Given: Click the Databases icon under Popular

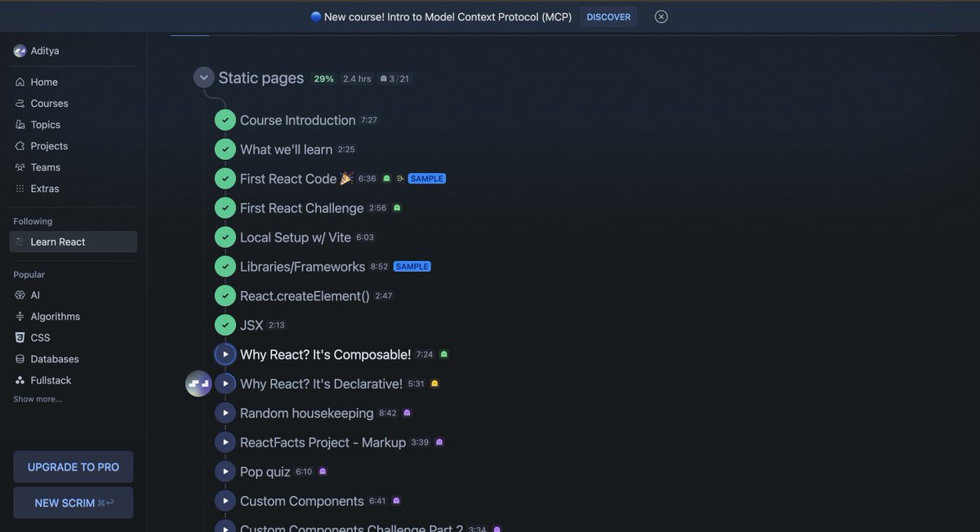Looking at the screenshot, I should [x=20, y=359].
